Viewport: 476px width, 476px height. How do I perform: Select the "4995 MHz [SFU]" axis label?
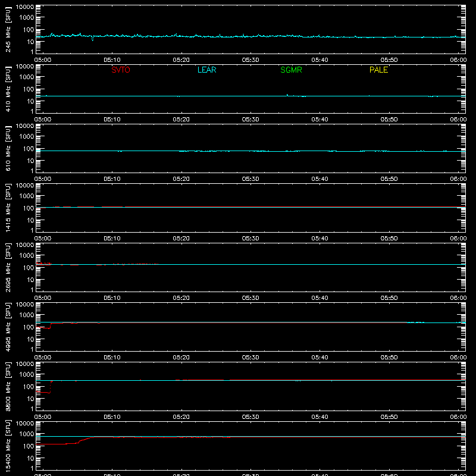tap(8, 327)
